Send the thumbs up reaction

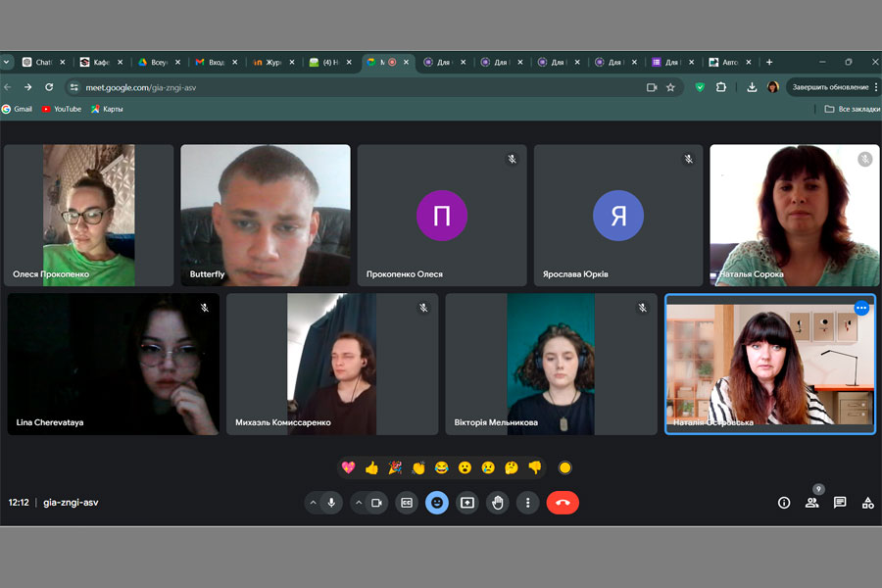(x=371, y=467)
